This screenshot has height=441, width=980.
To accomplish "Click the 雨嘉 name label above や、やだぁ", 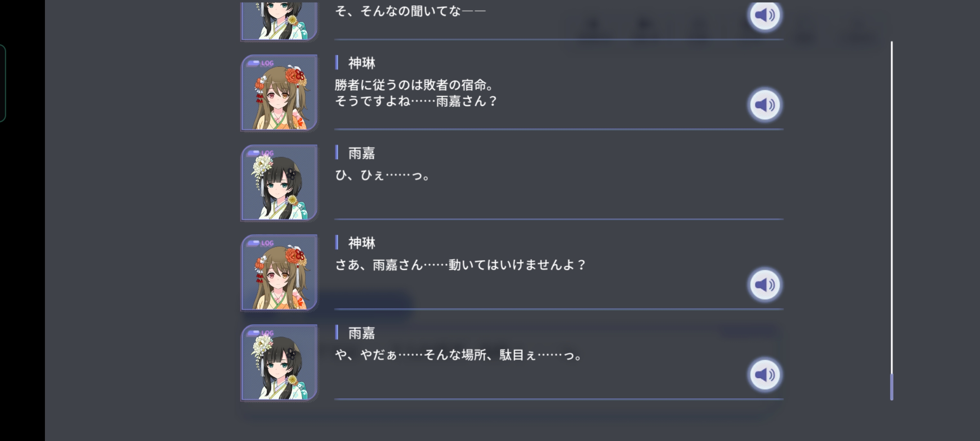I will coord(361,333).
